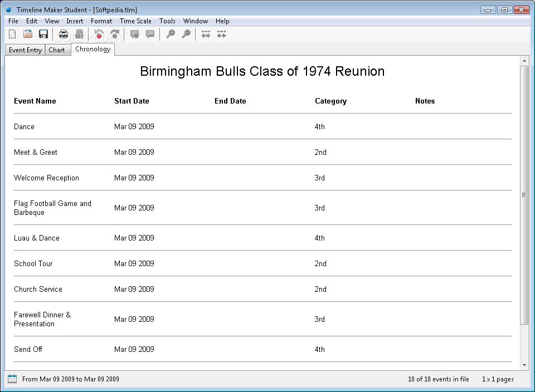Save the current timeline
Image resolution: width=535 pixels, height=392 pixels.
pos(43,34)
